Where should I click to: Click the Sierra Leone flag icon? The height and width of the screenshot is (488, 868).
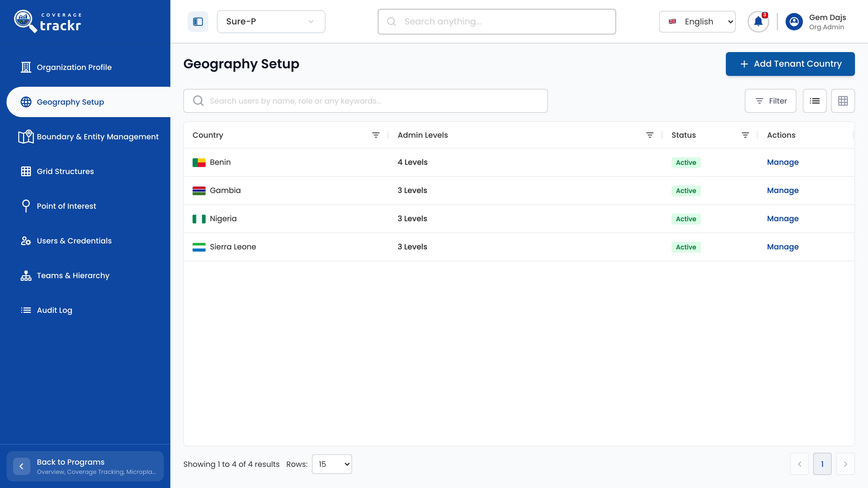click(x=199, y=247)
